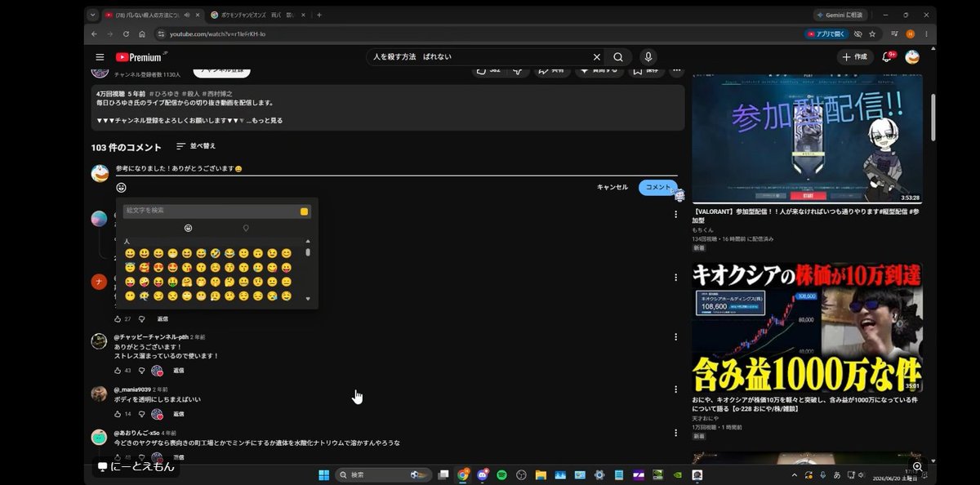980x485 pixels.
Task: Open File Explorer from the taskbar
Action: click(541, 474)
